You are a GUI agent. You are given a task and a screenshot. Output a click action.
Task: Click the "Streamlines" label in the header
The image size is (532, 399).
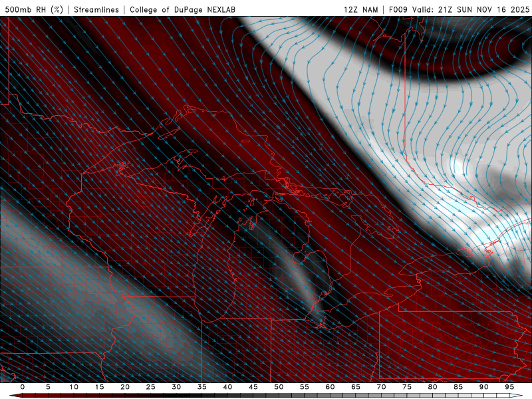pyautogui.click(x=96, y=9)
